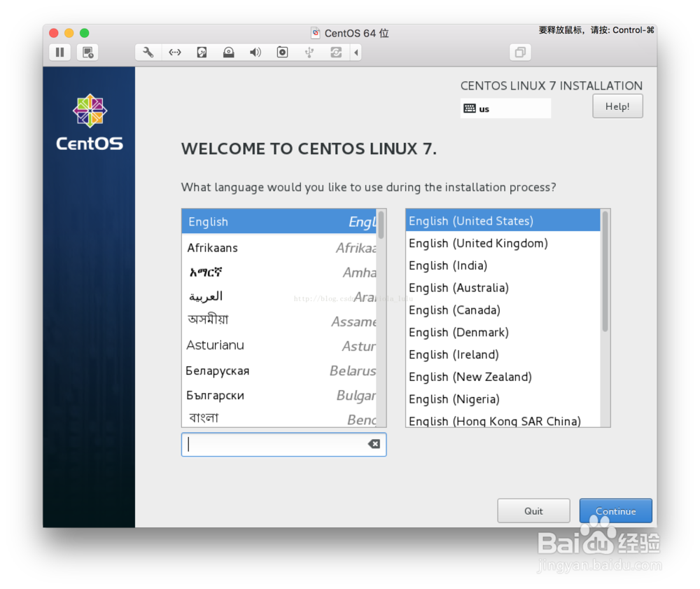Select the Amharic language row
This screenshot has height=589, width=700.
279,272
